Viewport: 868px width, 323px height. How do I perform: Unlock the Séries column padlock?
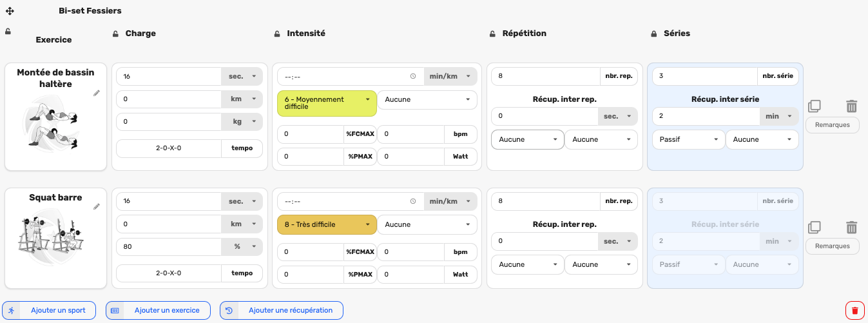pyautogui.click(x=653, y=34)
